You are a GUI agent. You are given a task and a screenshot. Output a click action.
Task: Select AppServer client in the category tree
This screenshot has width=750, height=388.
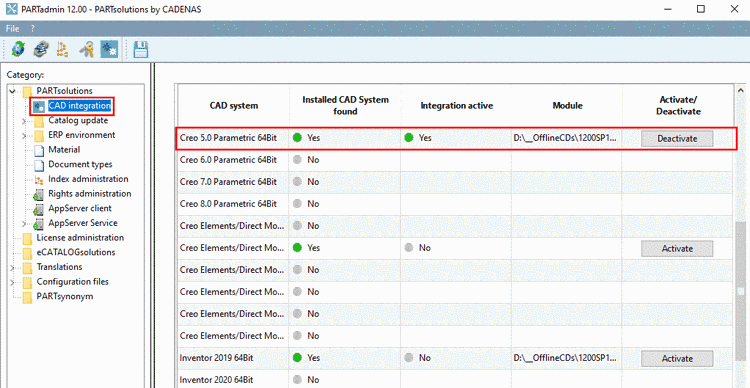coord(80,208)
